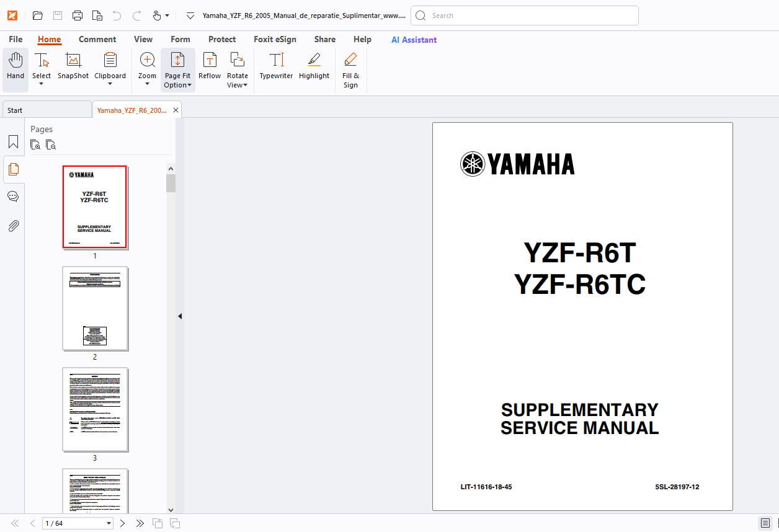Open the File menu

16,40
